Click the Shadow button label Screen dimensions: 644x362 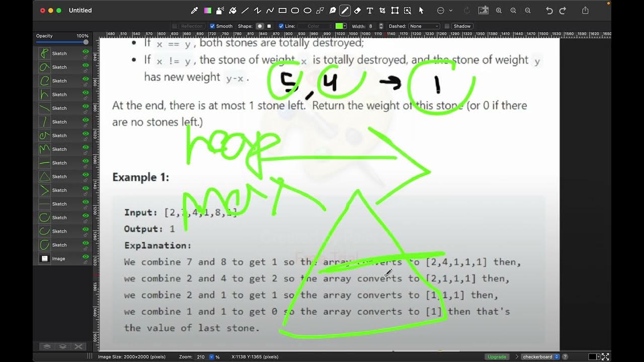click(462, 26)
